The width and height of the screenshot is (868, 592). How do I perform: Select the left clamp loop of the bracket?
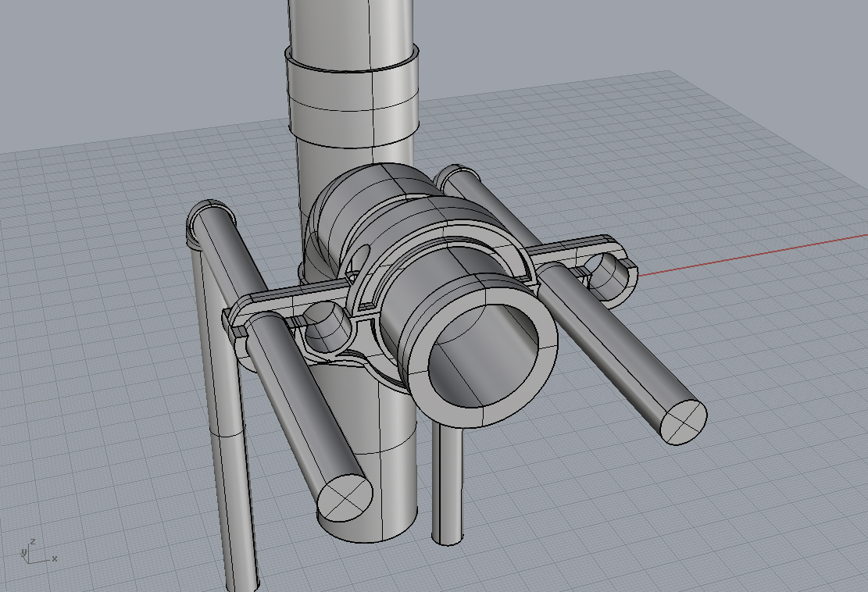click(327, 327)
